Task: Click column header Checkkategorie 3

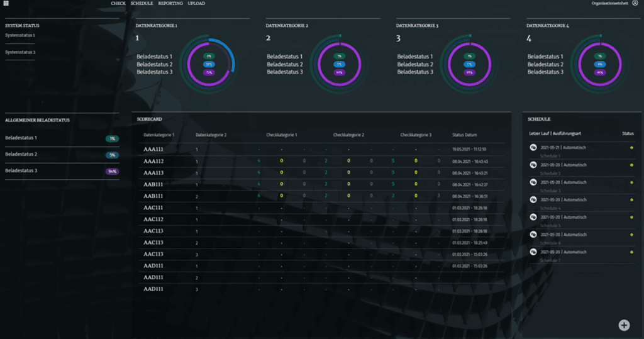Action: (x=416, y=135)
